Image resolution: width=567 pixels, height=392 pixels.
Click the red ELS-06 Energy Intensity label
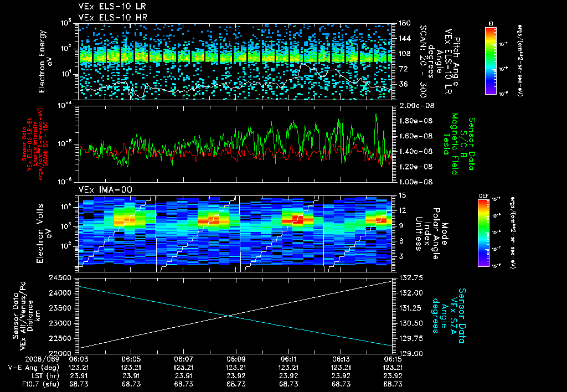click(35, 144)
